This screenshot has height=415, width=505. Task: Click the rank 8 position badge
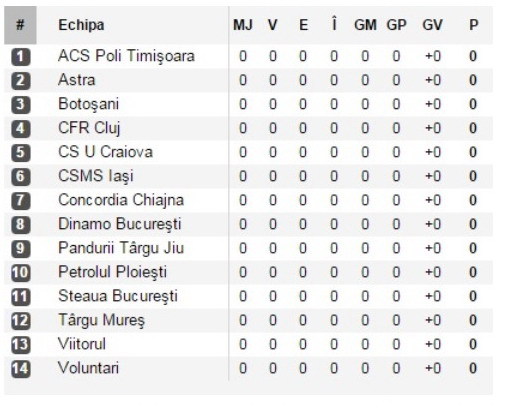click(21, 225)
